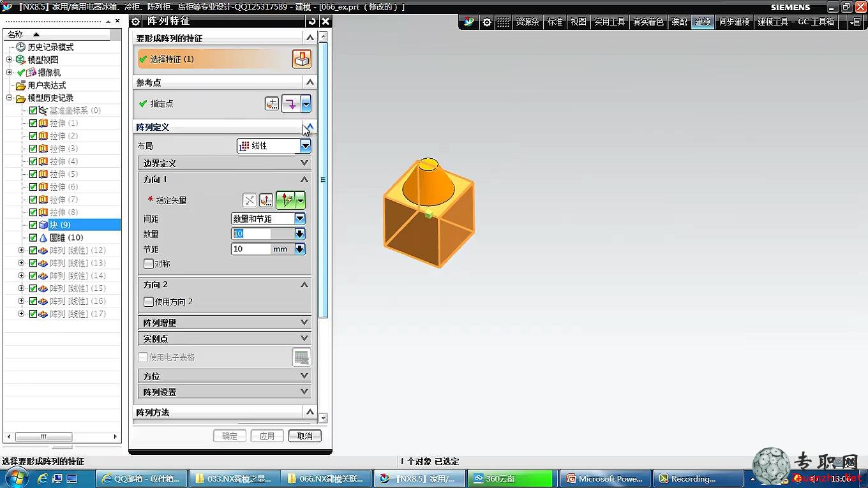Open the 实用工具 toolbar tab
The width and height of the screenshot is (868, 488).
point(610,22)
